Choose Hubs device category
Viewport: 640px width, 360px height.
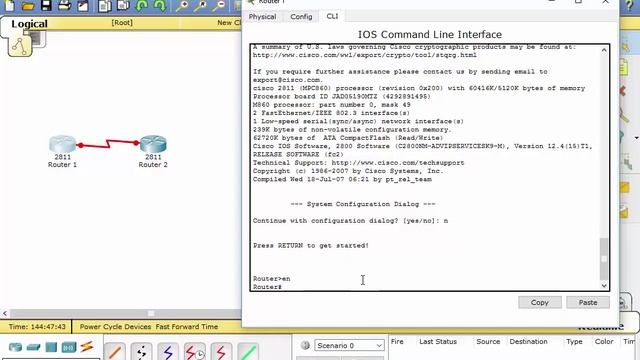point(51,347)
